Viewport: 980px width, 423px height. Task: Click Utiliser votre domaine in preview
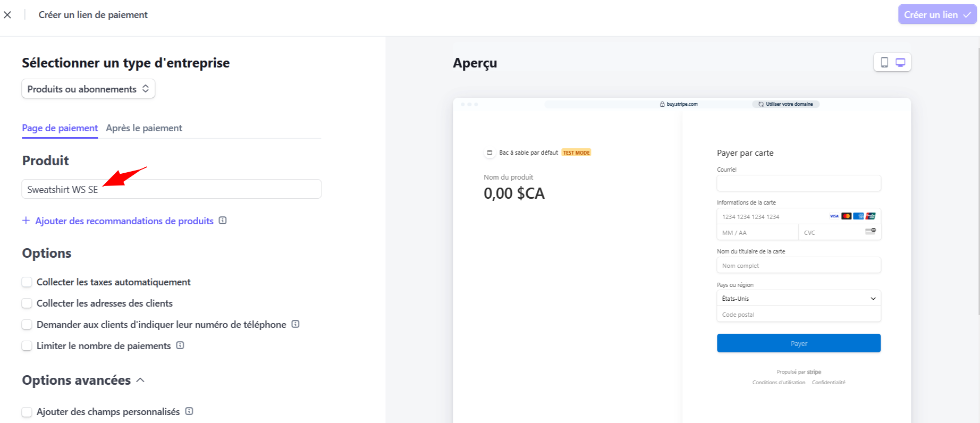pos(785,104)
